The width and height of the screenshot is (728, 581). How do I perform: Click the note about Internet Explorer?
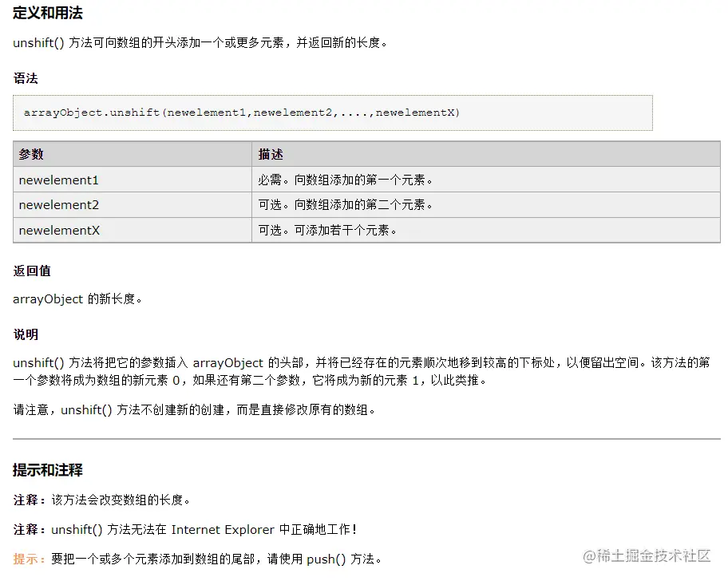185,529
